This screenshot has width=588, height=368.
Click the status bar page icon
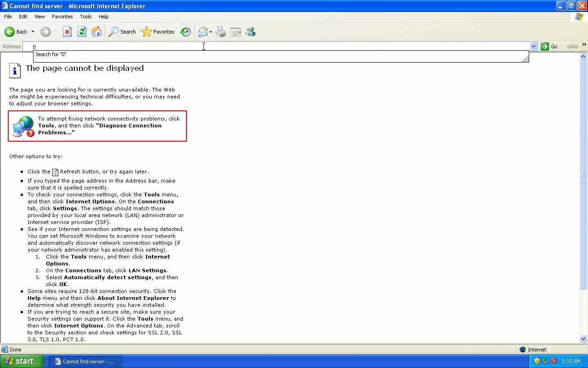[5, 350]
